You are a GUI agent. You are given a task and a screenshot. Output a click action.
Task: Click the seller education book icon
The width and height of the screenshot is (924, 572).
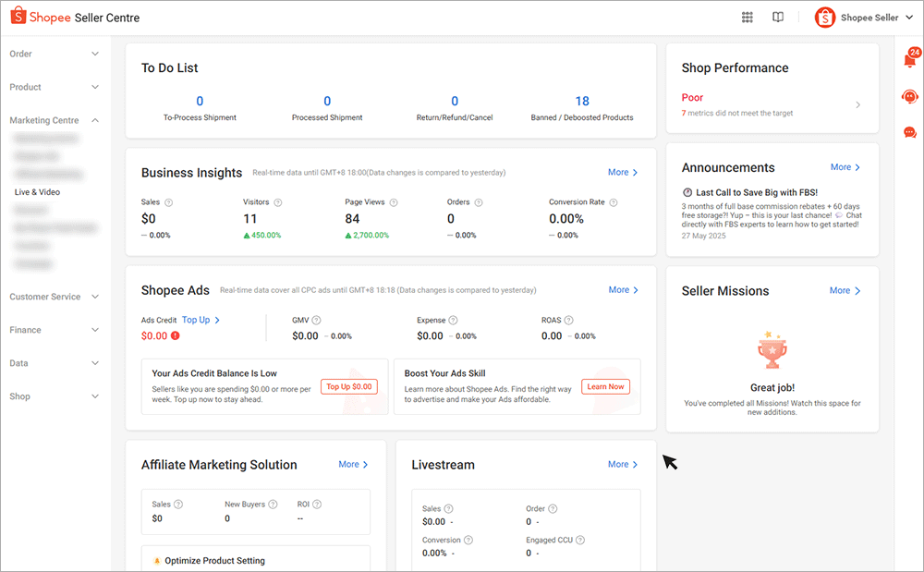(778, 18)
